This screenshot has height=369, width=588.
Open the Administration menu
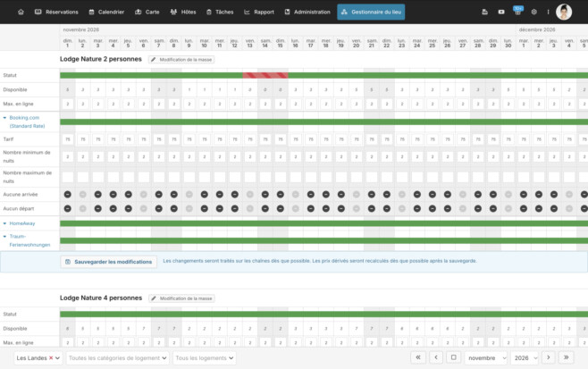click(x=307, y=12)
